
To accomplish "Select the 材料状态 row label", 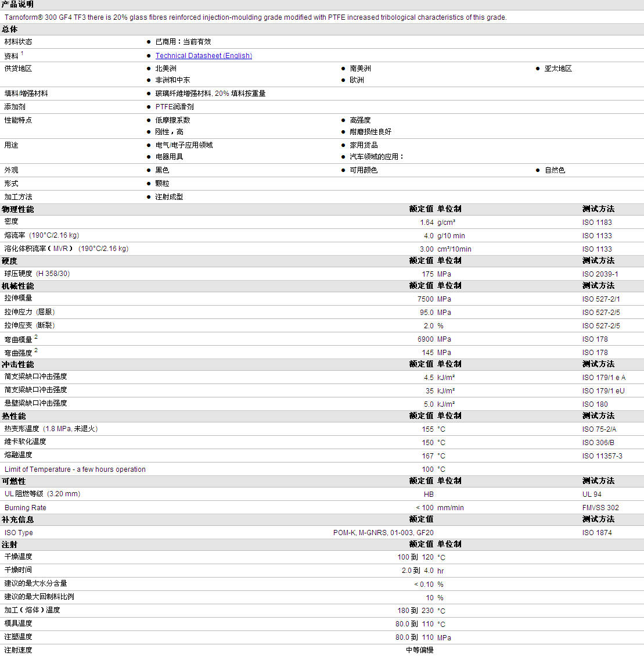I will coord(19,42).
